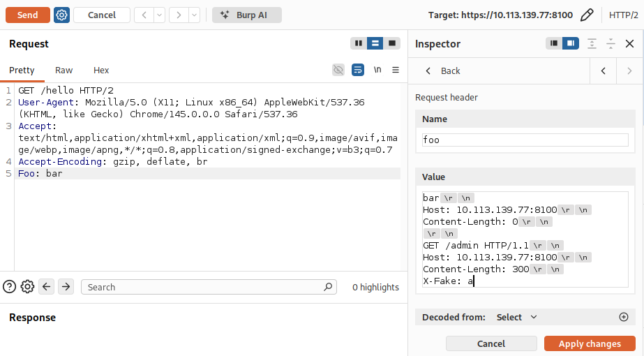Select top-bottom request/response layout
This screenshot has height=356, width=644.
[375, 43]
